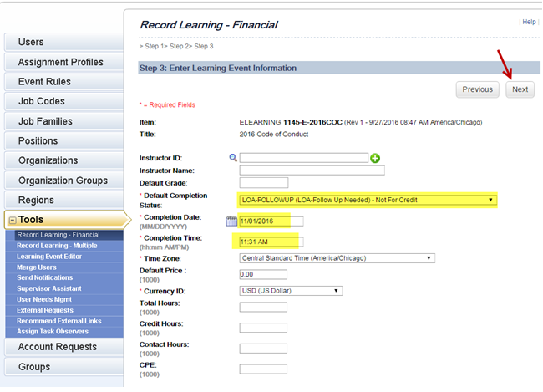Viewport: 543px width, 392px height.
Task: Click the Step 2 breadcrumb
Action: (179, 46)
